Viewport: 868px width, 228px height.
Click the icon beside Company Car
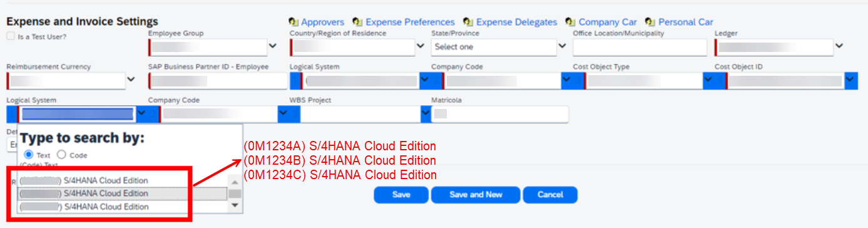coord(571,22)
